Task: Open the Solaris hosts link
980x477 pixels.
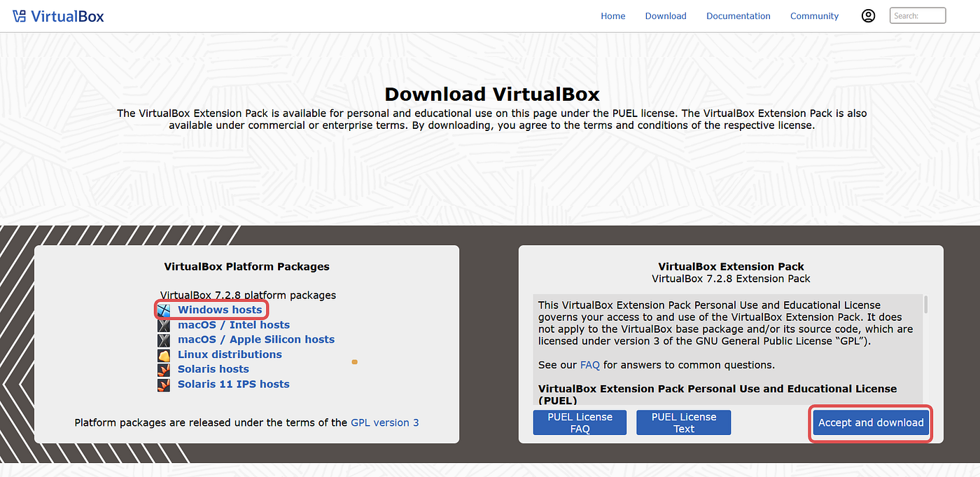Action: point(213,369)
